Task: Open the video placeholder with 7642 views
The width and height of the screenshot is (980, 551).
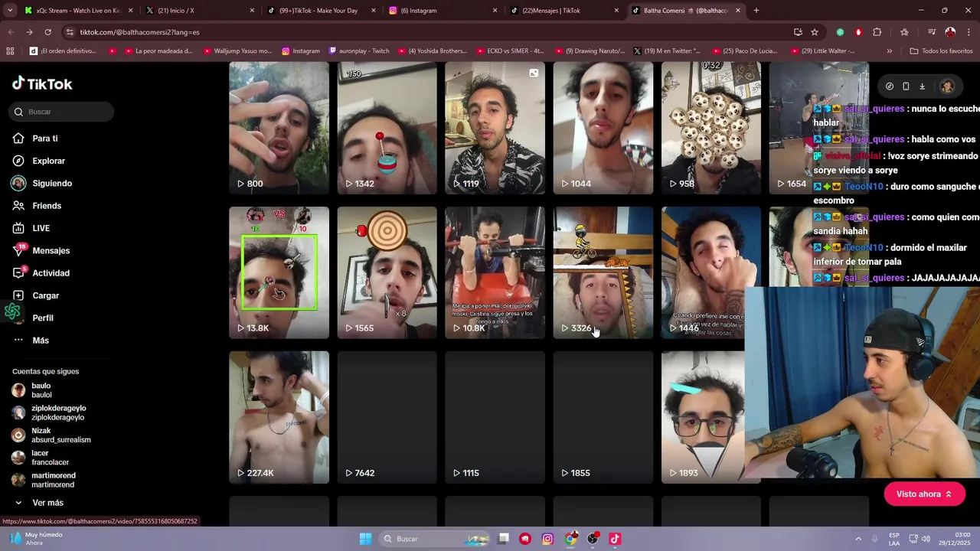Action: [387, 417]
